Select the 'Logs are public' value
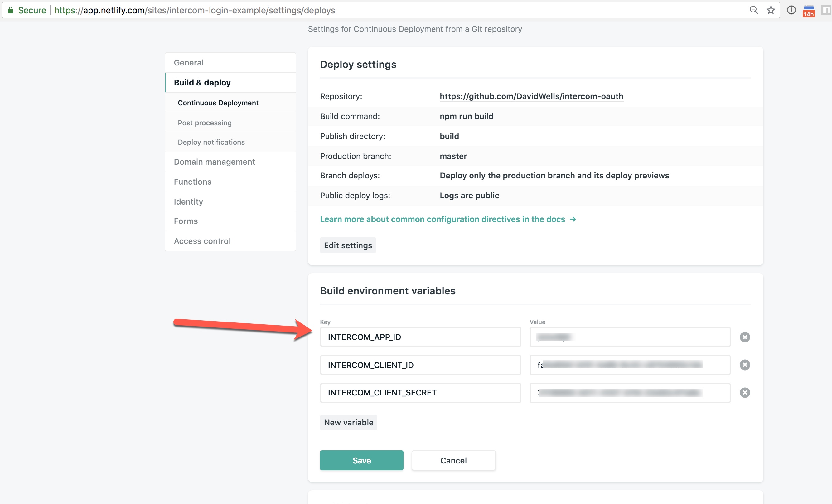The image size is (832, 504). tap(469, 195)
